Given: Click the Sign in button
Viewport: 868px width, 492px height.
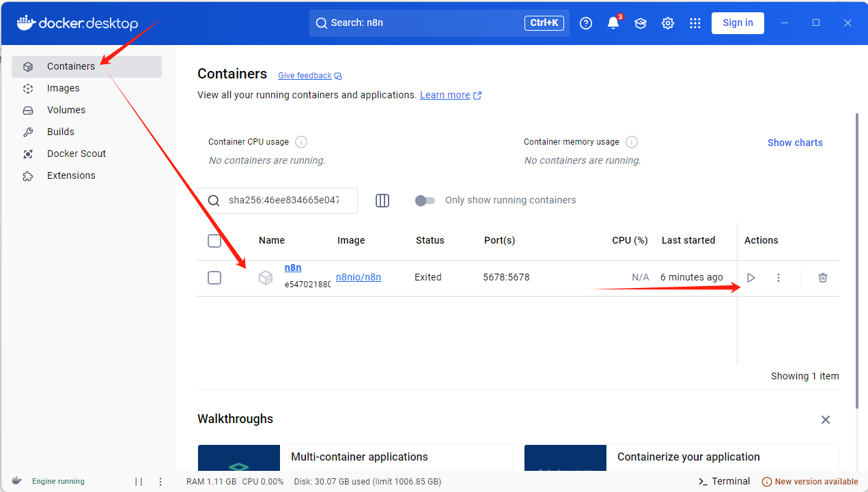Looking at the screenshot, I should click(x=738, y=23).
